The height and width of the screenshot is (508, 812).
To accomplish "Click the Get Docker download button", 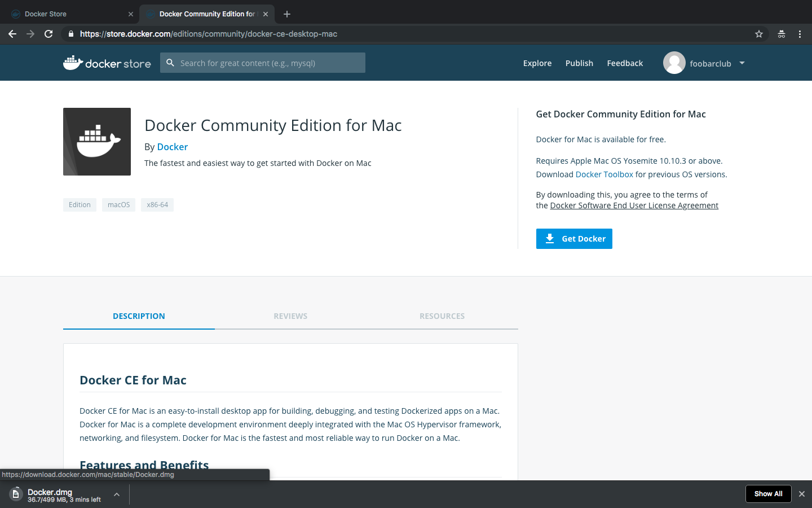I will [x=574, y=239].
